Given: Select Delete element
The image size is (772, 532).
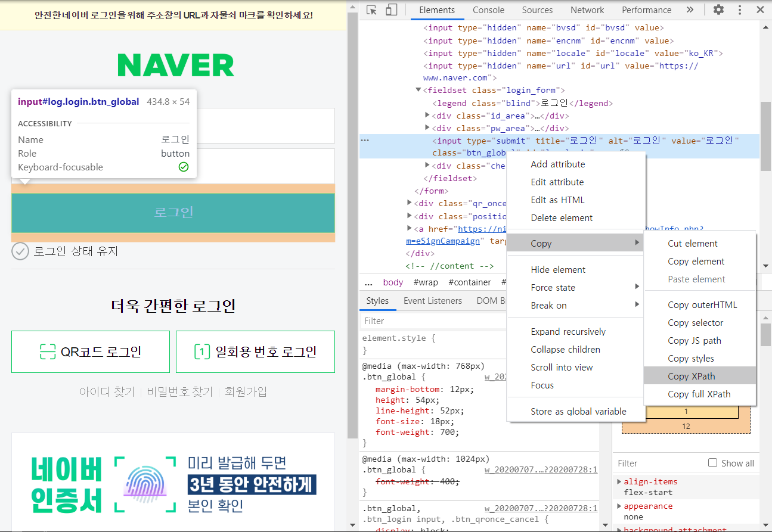Looking at the screenshot, I should pyautogui.click(x=576, y=217).
